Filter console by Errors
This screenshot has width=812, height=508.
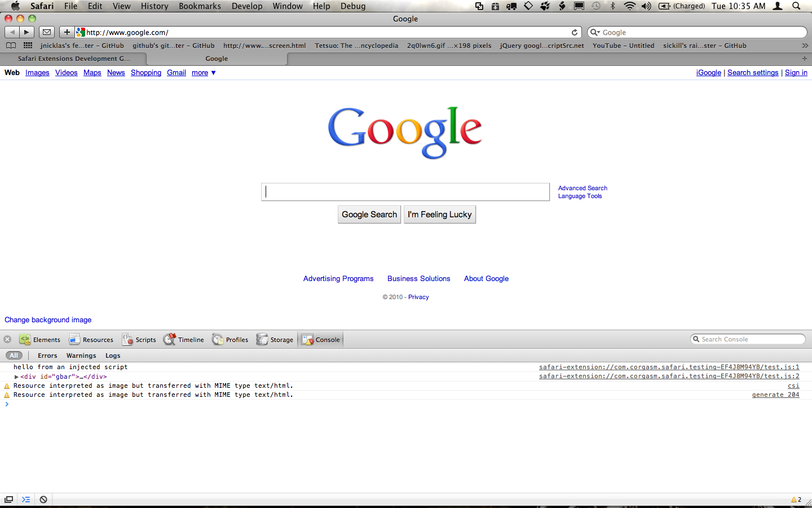click(47, 356)
